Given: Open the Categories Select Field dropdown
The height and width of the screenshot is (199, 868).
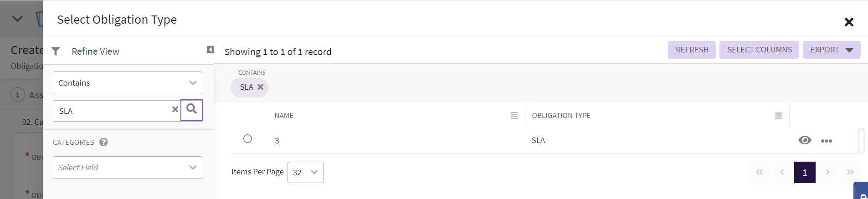Looking at the screenshot, I should tap(128, 168).
